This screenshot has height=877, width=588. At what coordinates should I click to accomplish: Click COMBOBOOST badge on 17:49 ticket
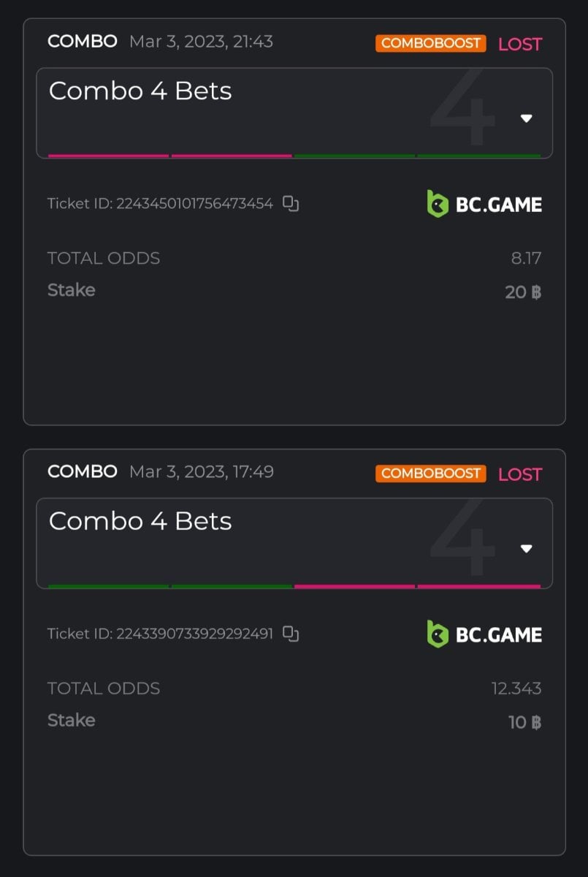pos(431,473)
